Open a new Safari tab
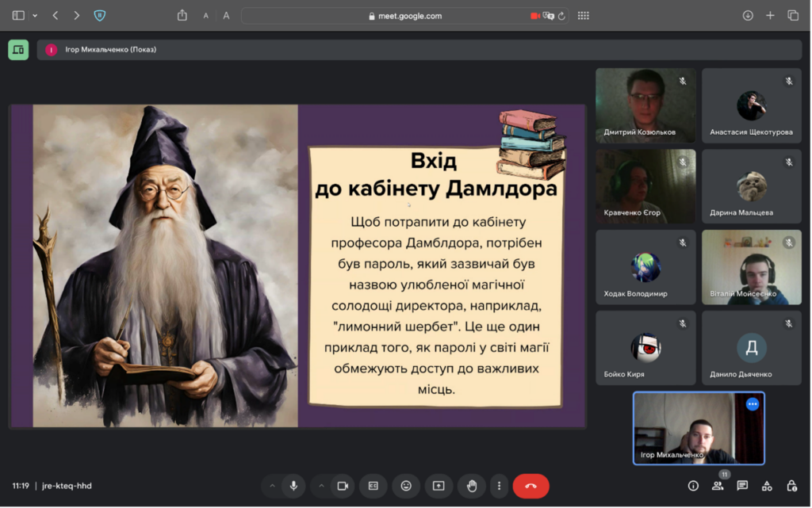812x508 pixels. pyautogui.click(x=770, y=16)
